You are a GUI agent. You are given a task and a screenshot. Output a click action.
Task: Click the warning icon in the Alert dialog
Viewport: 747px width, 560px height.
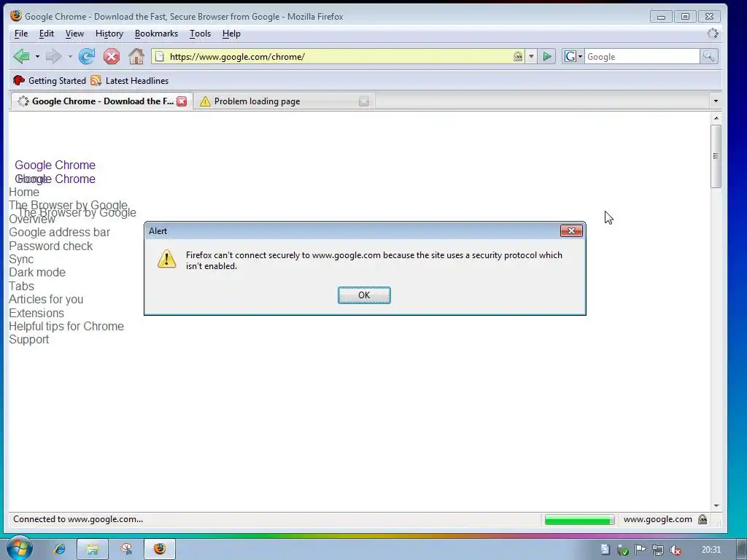(167, 259)
